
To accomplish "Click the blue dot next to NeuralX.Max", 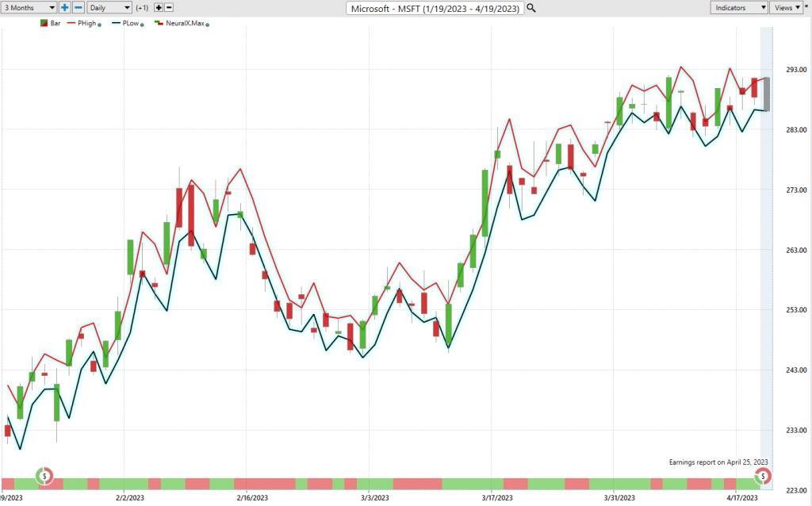I will [x=208, y=25].
